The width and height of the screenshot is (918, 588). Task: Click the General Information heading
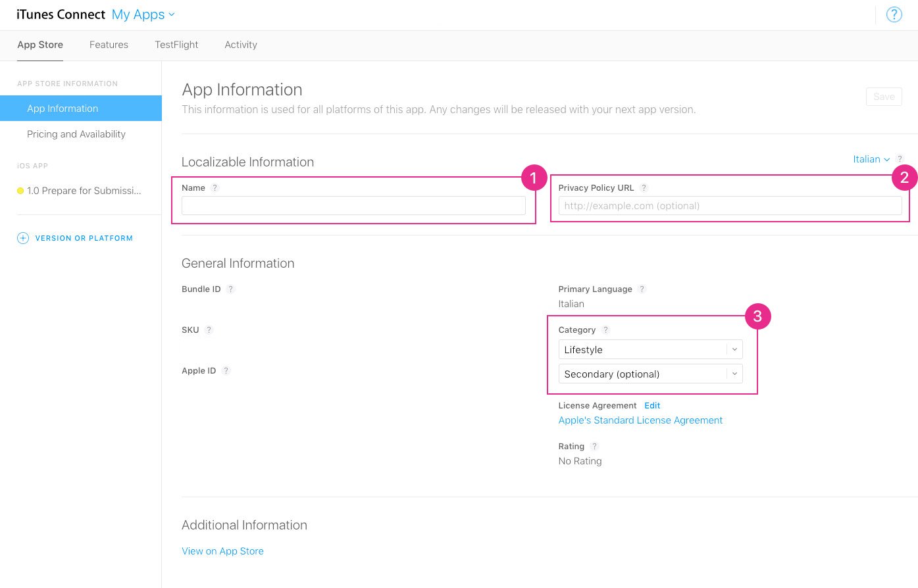point(238,263)
